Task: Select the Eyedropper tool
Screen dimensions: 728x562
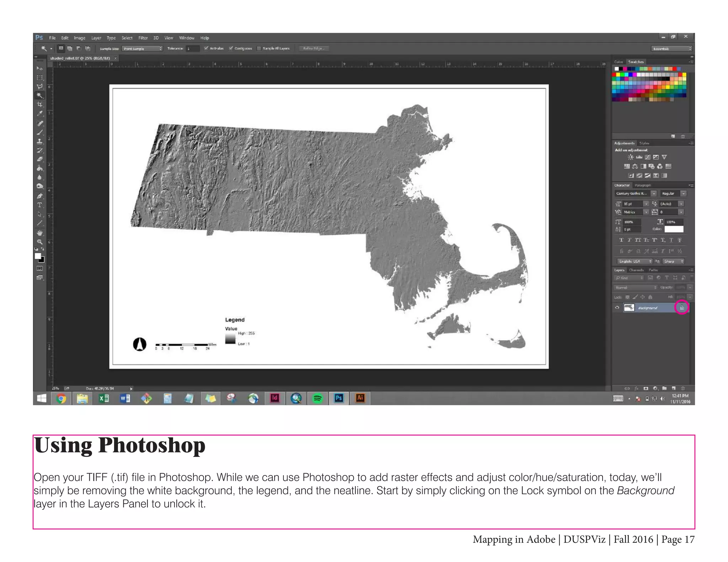Action: point(40,113)
